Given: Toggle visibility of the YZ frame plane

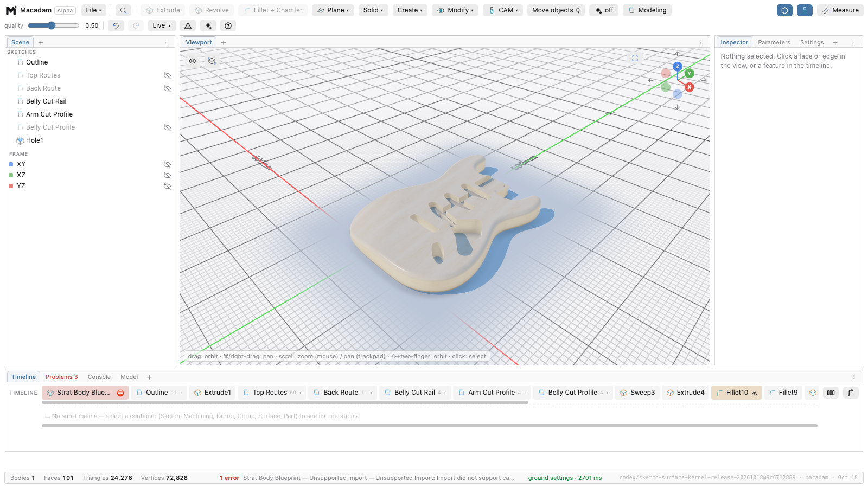Looking at the screenshot, I should click(x=167, y=186).
